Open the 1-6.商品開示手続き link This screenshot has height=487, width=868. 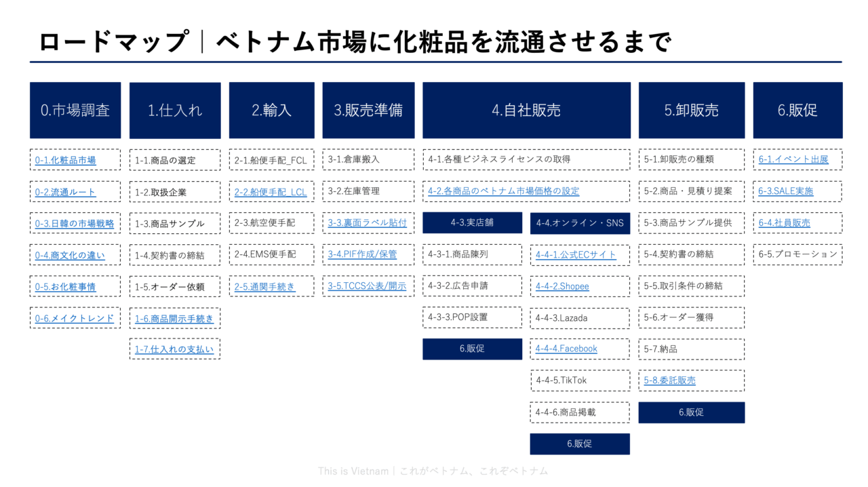(174, 317)
